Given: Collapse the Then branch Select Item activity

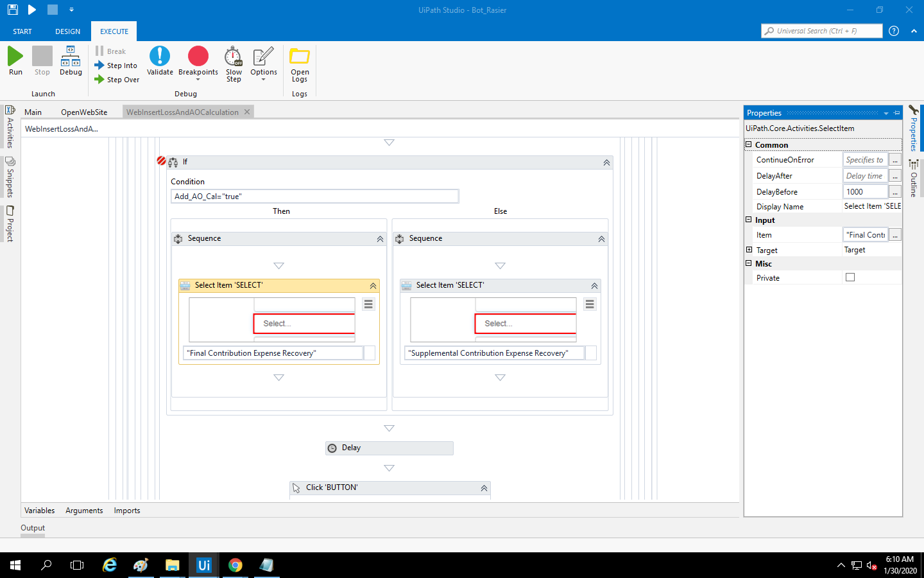Looking at the screenshot, I should coord(373,286).
